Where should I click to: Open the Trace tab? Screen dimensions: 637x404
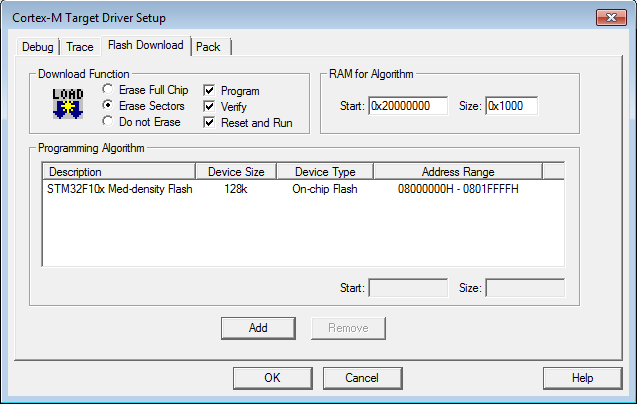click(80, 47)
